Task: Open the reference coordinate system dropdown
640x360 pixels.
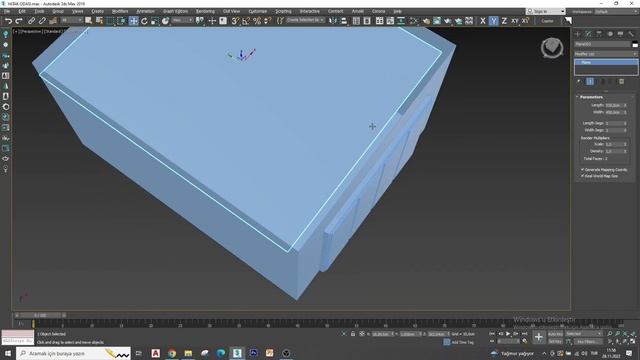Action: (182, 20)
